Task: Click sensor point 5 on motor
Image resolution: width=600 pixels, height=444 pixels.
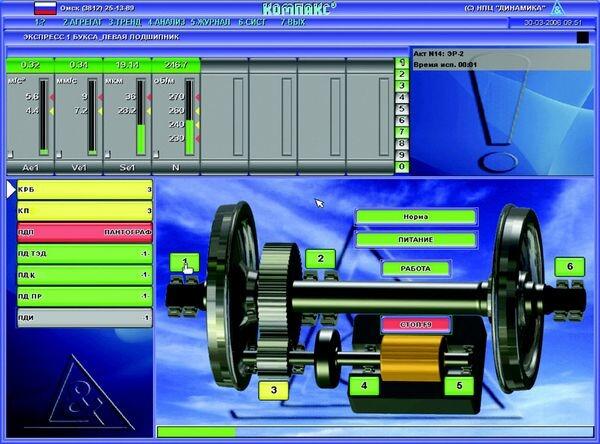Action: (x=459, y=386)
